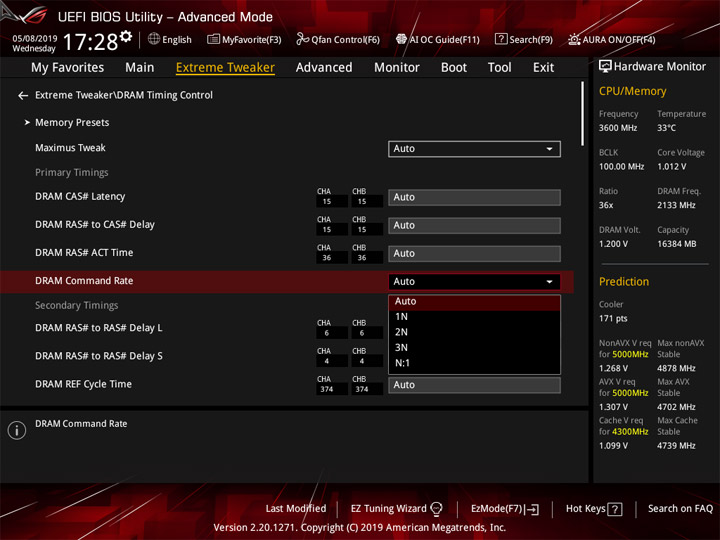720x540 pixels.
Task: Click the DRAM CAS# Latency label
Action: 80,197
